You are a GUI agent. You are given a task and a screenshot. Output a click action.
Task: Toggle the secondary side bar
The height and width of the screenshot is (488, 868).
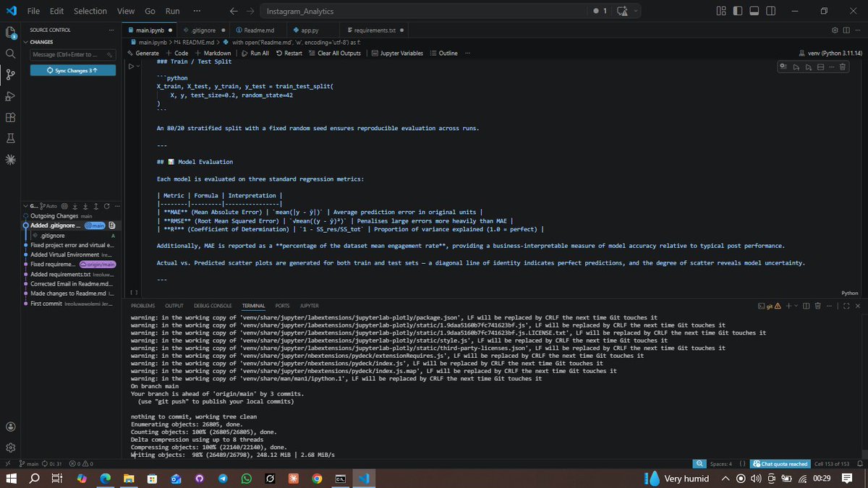point(770,11)
